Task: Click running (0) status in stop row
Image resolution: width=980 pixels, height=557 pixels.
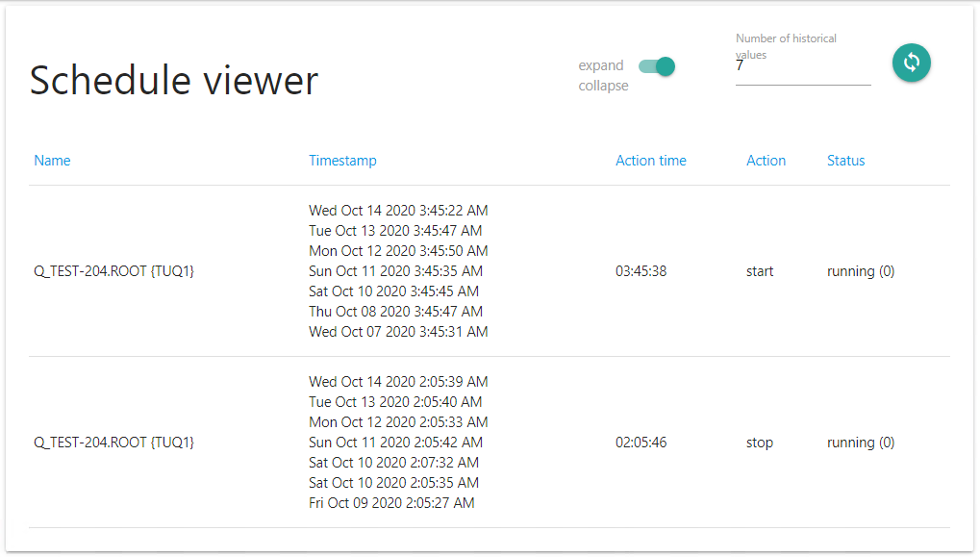Action: pos(860,443)
